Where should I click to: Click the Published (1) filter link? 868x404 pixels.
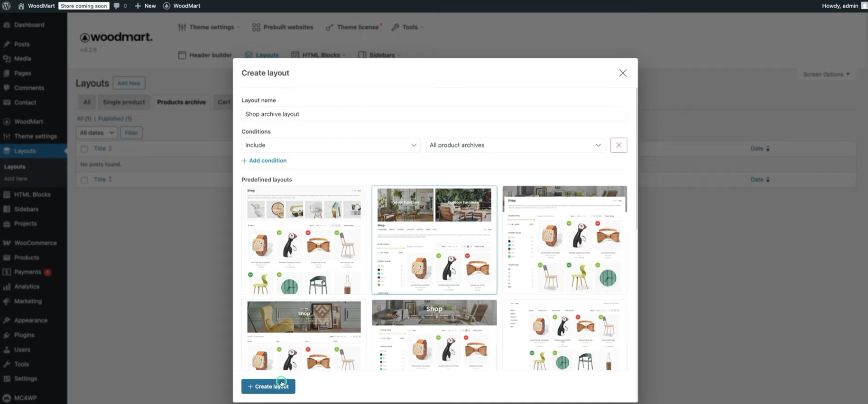[x=115, y=119]
